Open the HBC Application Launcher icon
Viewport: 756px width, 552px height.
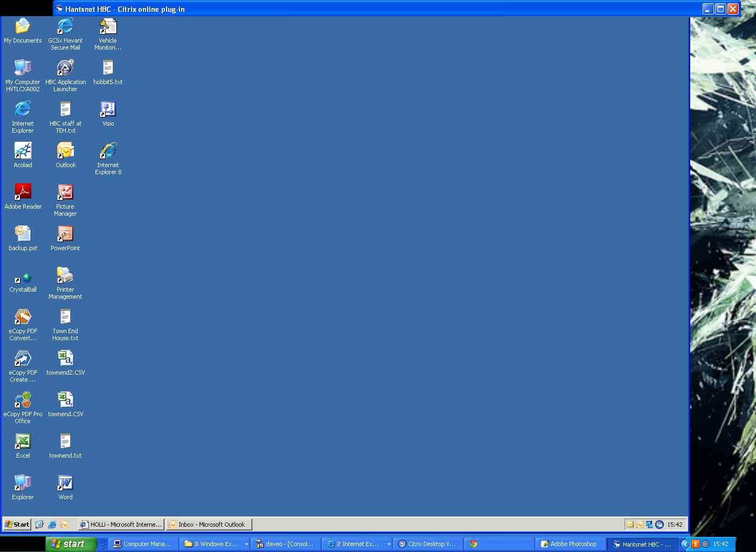pos(65,68)
